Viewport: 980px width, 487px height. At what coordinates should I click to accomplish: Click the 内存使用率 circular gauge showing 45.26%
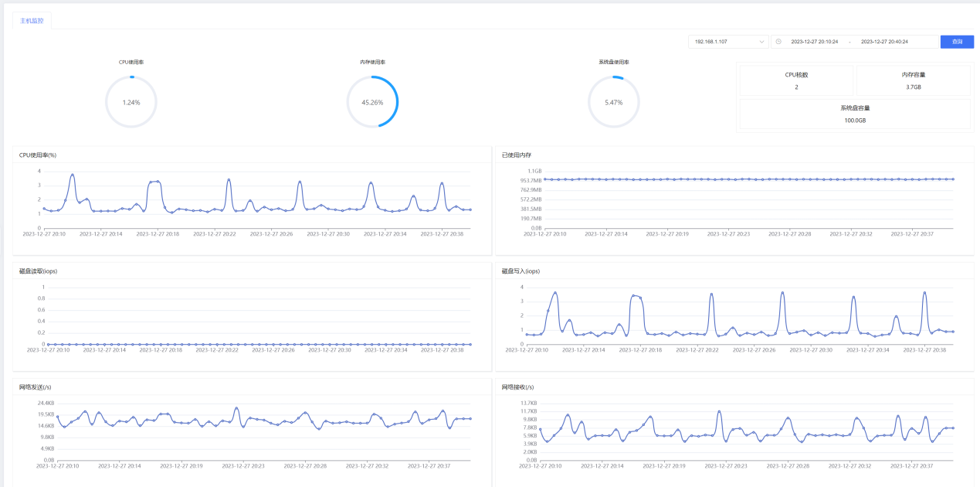(x=372, y=102)
